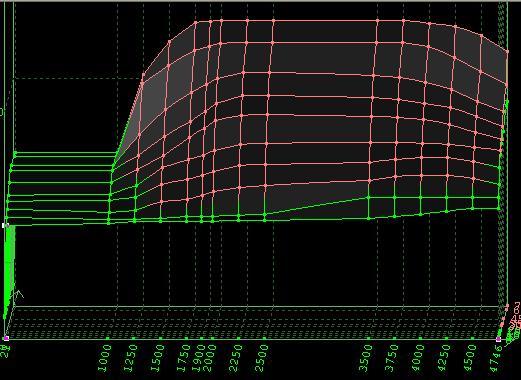This screenshot has width=521, height=380.
Task: Click the 4500 axis label
Action: [x=470, y=358]
